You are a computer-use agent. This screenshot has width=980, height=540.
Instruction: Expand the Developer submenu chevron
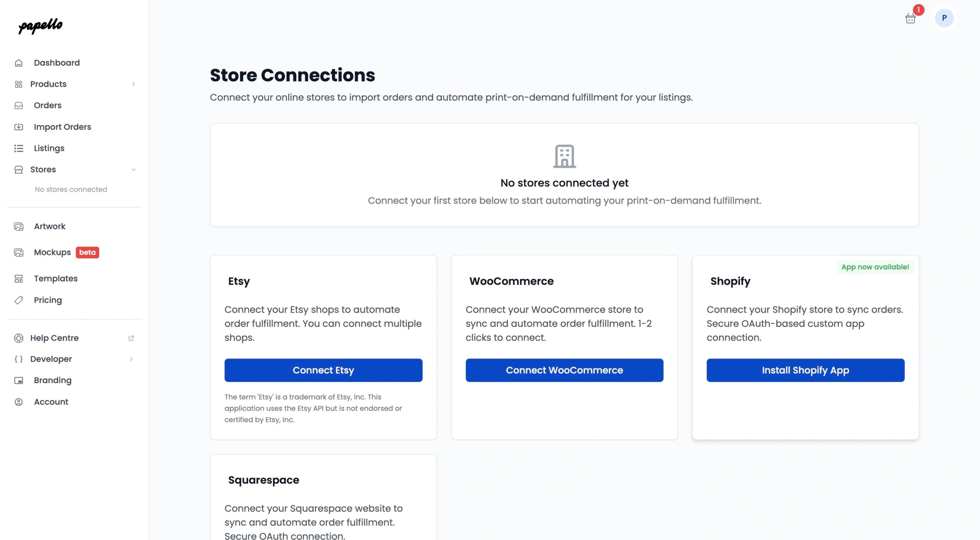click(131, 359)
